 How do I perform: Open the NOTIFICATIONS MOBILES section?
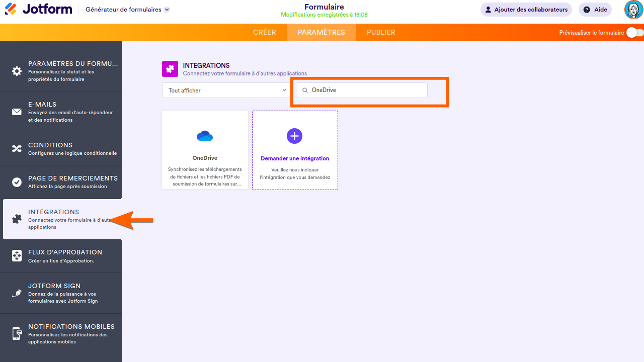(61, 334)
